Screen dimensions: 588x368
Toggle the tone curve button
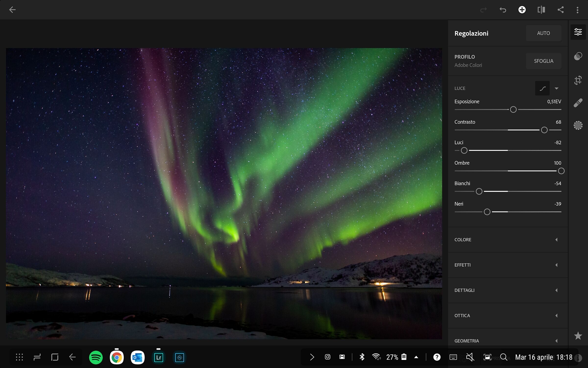(x=542, y=88)
